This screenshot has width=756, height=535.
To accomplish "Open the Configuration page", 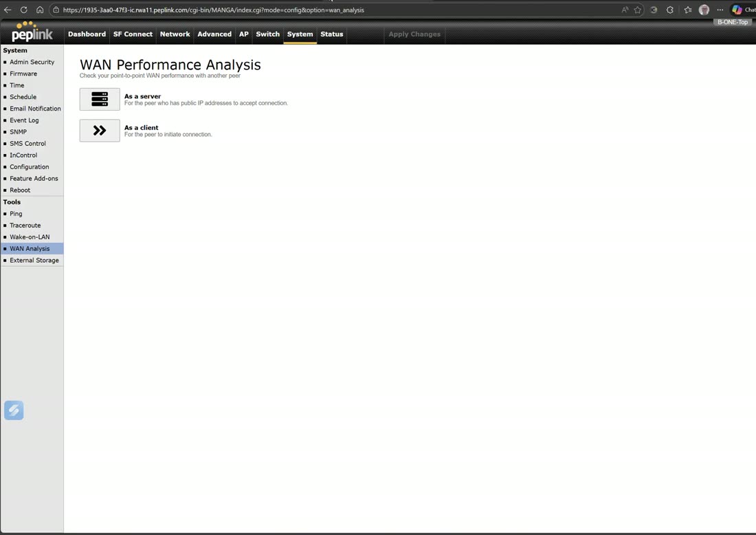I will (x=32, y=166).
